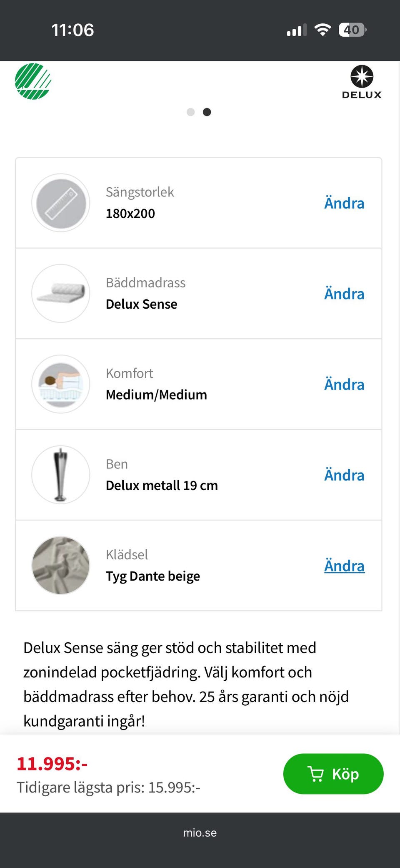The image size is (400, 868).
Task: Tap the Tyg Dante beige fabric swatch
Action: point(61,565)
